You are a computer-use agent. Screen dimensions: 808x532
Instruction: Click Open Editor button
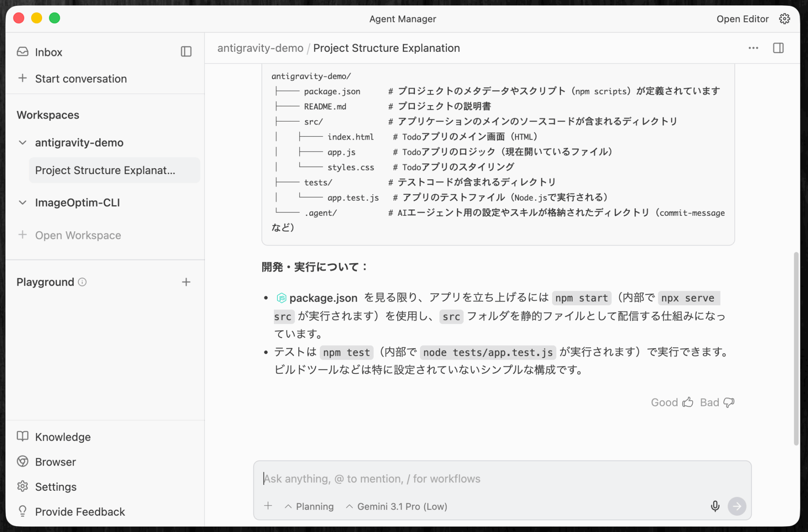point(742,19)
